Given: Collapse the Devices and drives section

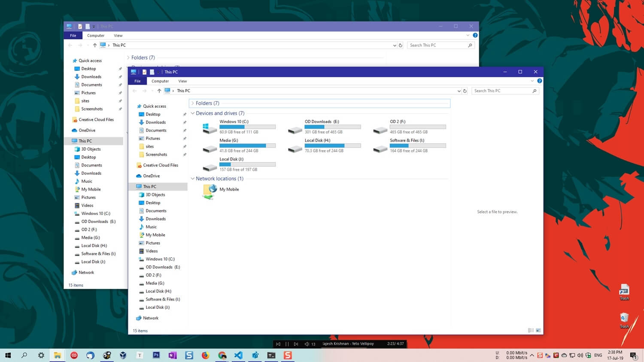Looking at the screenshot, I should [x=192, y=113].
